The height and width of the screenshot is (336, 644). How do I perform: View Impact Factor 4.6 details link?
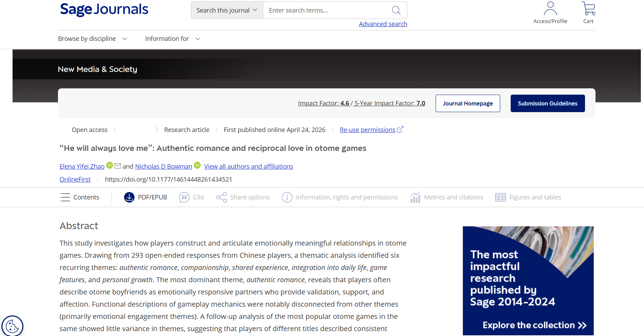(362, 103)
